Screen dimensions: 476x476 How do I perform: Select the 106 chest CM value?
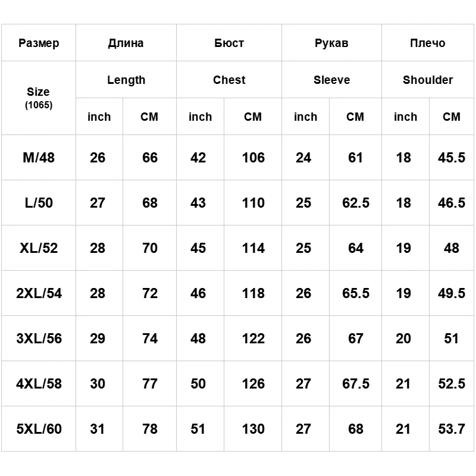tap(253, 158)
